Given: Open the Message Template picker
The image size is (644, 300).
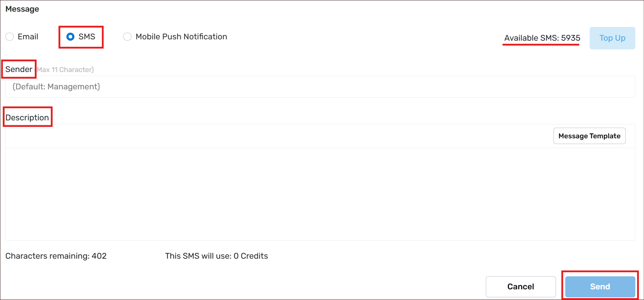Looking at the screenshot, I should (x=589, y=136).
